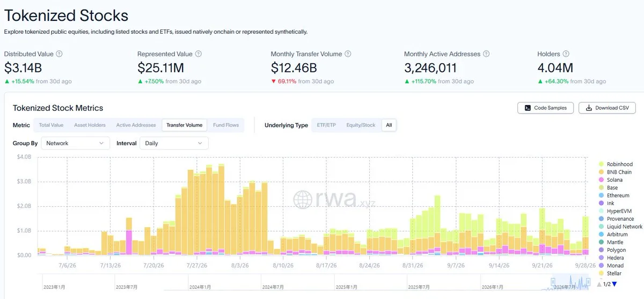Click the Distributed Value help icon
The width and height of the screenshot is (644, 299).
point(60,54)
